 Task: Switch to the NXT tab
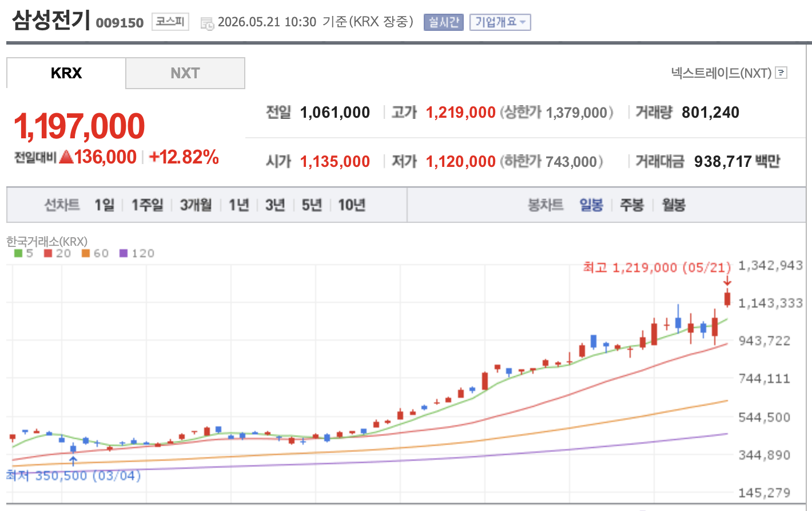point(185,73)
